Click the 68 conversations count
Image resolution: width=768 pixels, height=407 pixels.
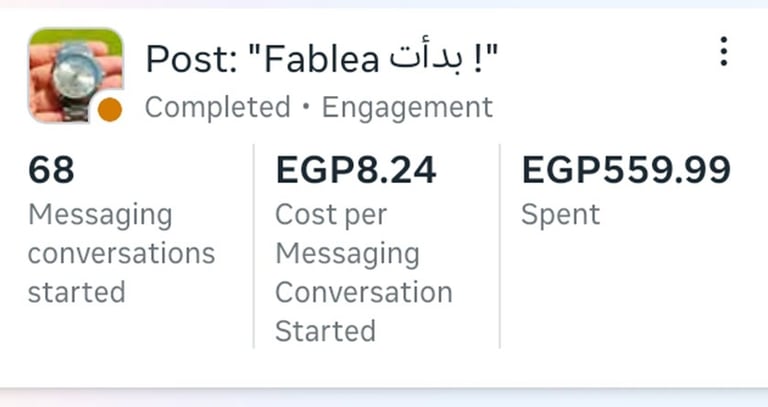click(51, 171)
